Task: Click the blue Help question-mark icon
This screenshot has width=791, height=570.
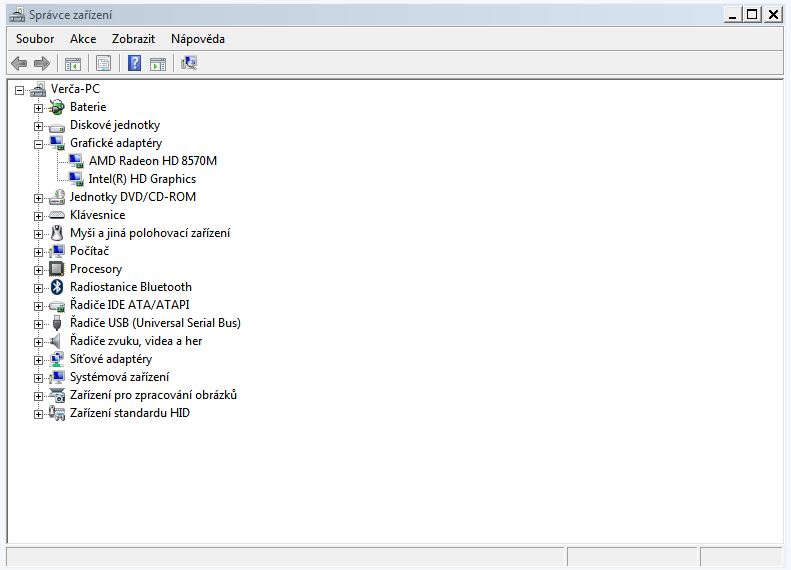Action: click(134, 64)
